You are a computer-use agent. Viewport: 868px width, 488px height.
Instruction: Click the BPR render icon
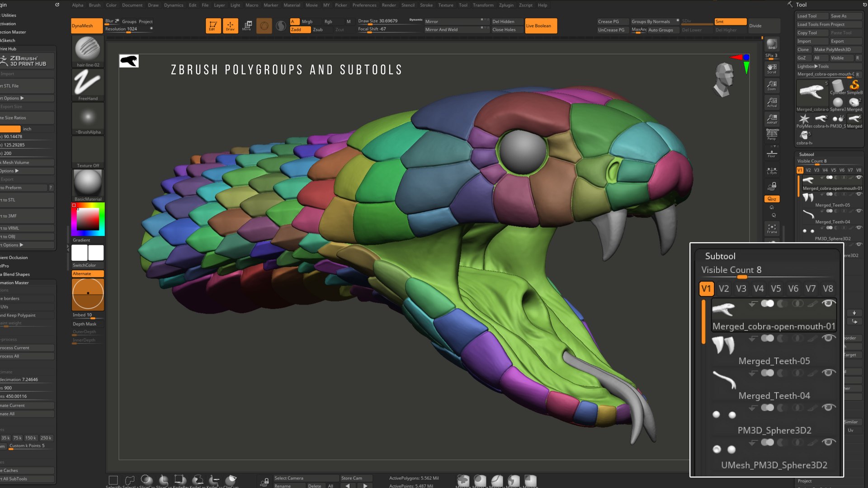click(772, 44)
